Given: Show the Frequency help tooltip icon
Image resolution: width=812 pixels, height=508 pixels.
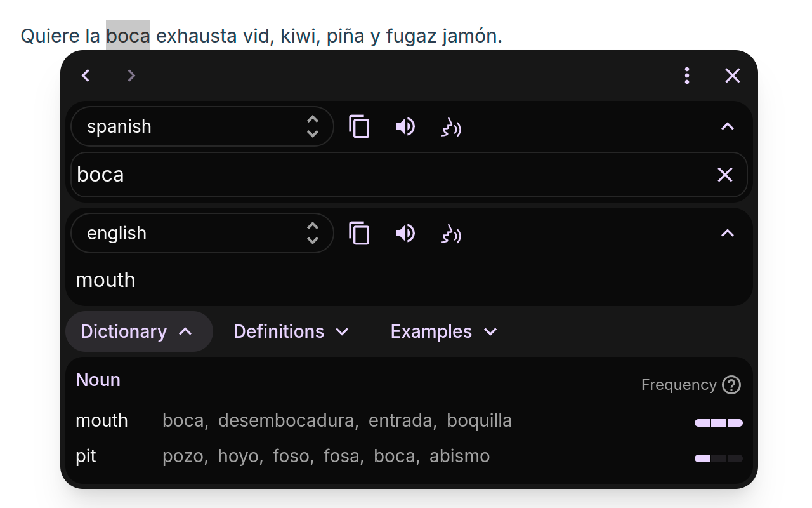Looking at the screenshot, I should [x=731, y=385].
